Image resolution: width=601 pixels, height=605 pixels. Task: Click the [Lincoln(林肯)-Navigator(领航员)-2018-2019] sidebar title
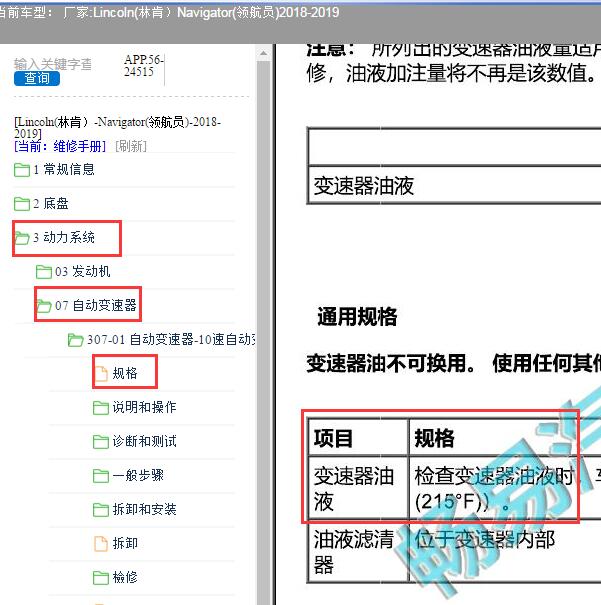pos(117,128)
